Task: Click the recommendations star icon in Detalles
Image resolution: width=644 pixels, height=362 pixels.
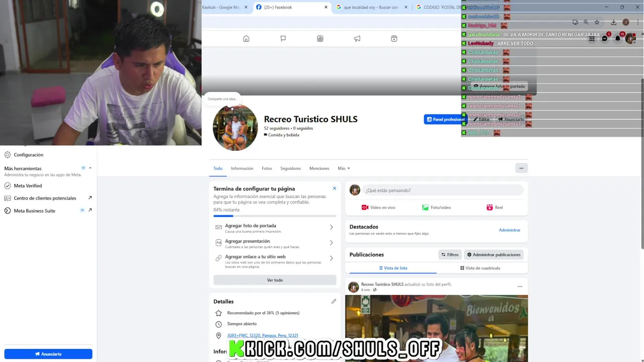Action: tap(218, 313)
